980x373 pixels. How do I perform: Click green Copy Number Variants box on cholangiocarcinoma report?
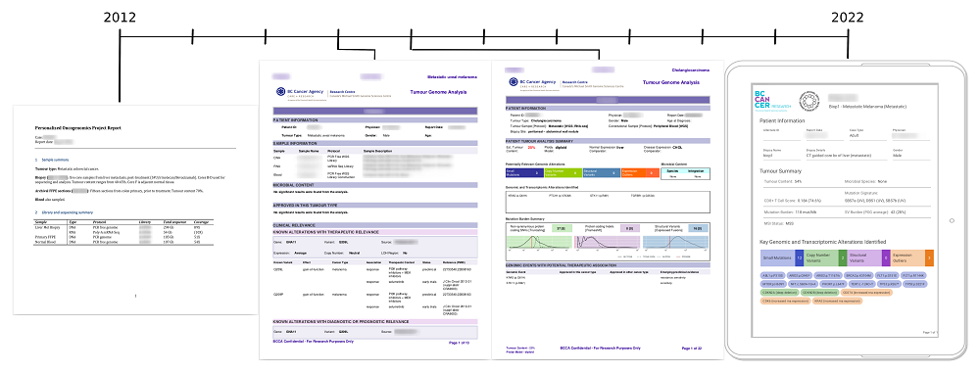(x=563, y=172)
